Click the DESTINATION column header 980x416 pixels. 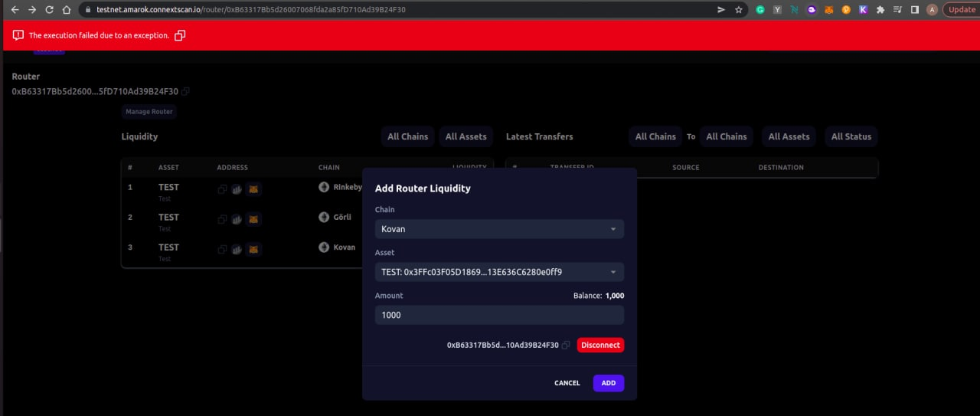tap(781, 168)
